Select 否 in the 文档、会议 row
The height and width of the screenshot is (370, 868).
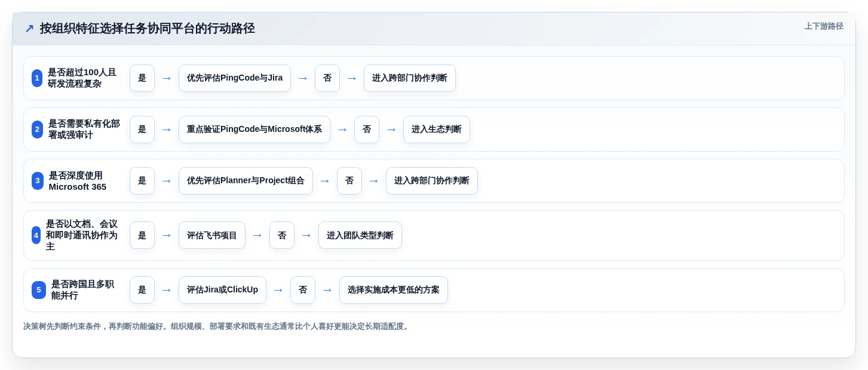pos(282,235)
